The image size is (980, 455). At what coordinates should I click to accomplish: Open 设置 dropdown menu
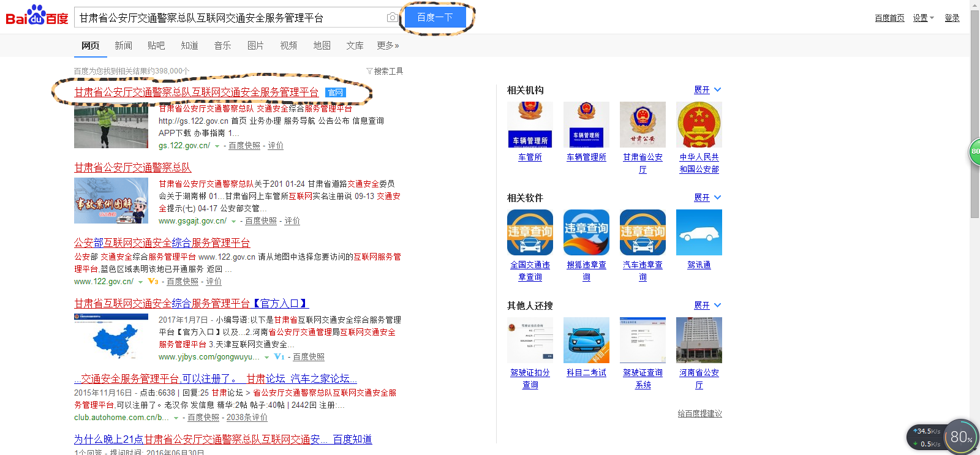[923, 18]
